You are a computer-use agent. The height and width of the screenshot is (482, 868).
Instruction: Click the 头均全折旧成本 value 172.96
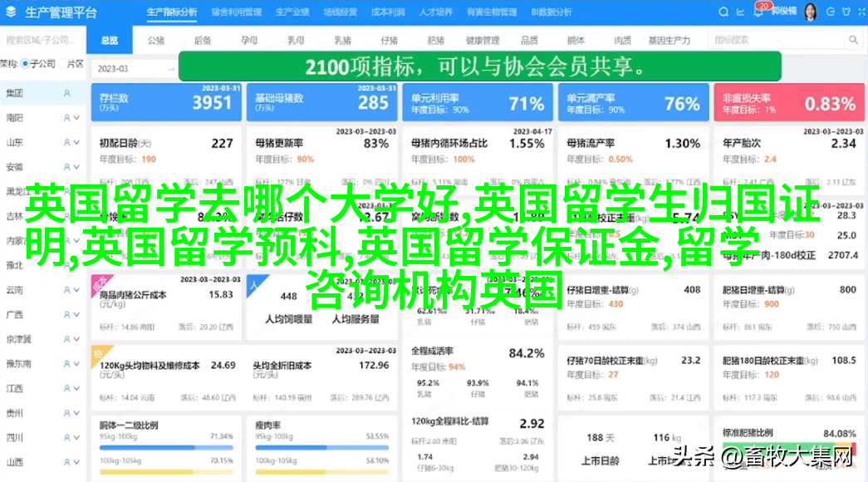[x=374, y=365]
